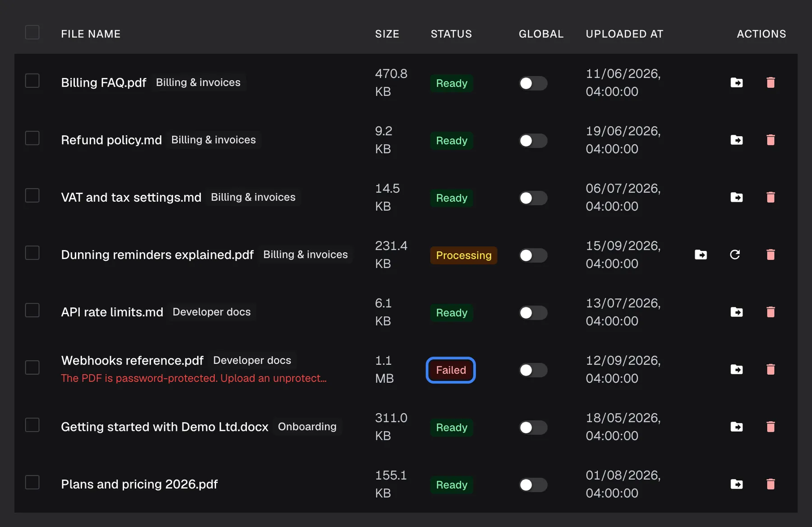Delete Plans and pricing 2026.pdf
The image size is (812, 527).
770,484
